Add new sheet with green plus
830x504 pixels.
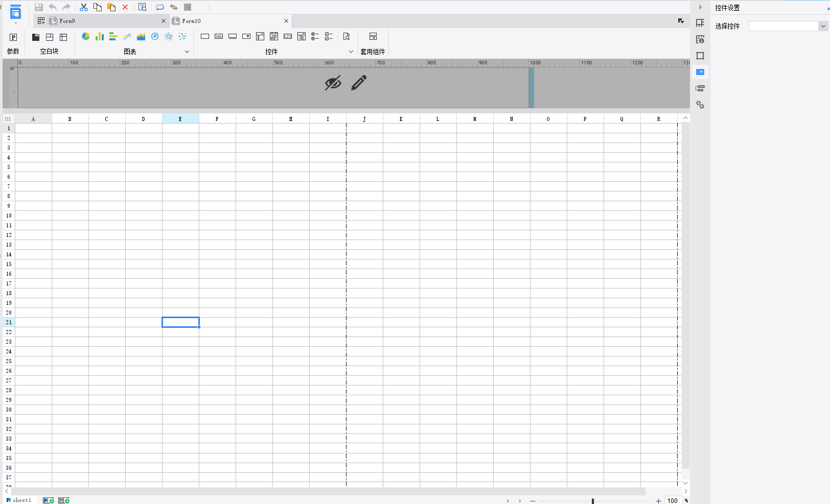(49, 500)
